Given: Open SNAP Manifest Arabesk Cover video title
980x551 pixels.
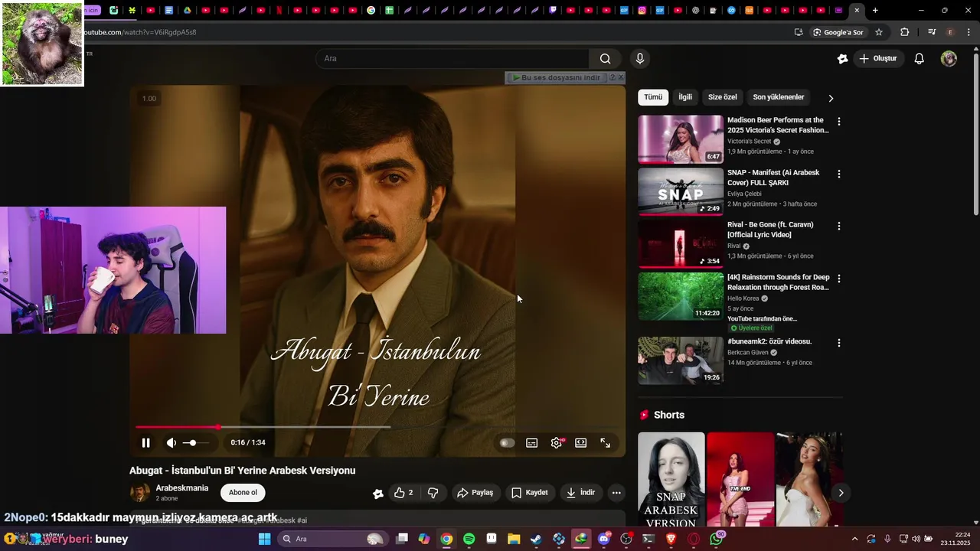Looking at the screenshot, I should click(773, 178).
